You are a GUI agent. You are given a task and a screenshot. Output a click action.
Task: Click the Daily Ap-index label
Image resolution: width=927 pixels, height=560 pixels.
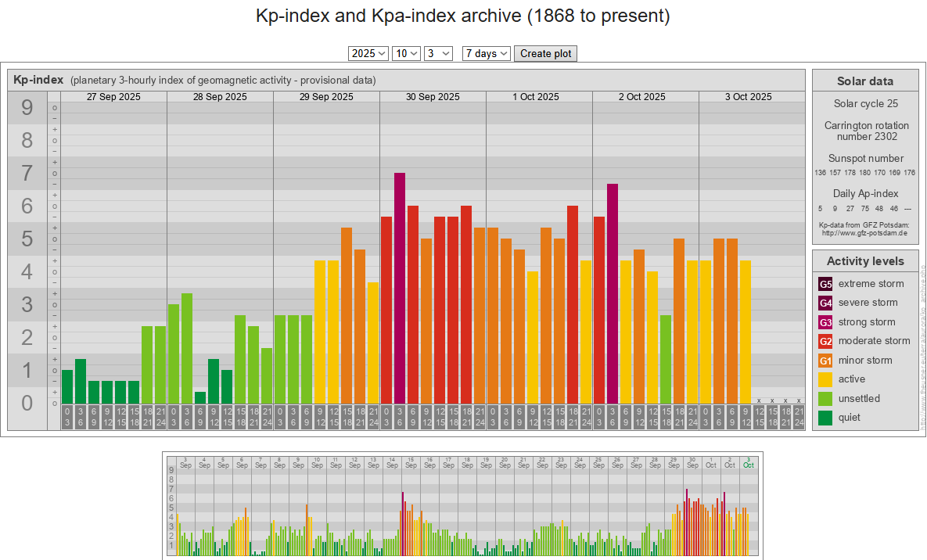pos(865,193)
